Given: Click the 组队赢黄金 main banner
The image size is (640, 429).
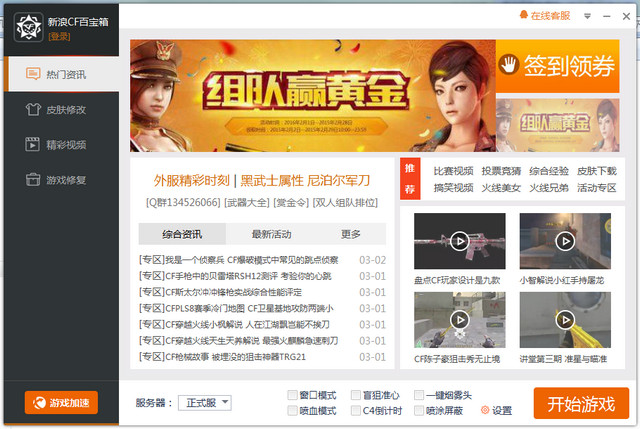Looking at the screenshot, I should tap(313, 96).
